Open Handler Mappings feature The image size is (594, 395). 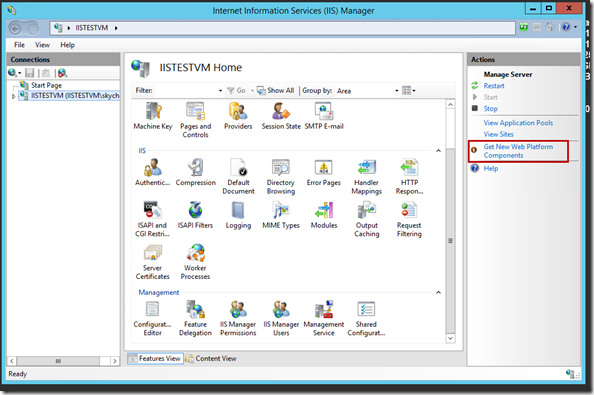(366, 176)
